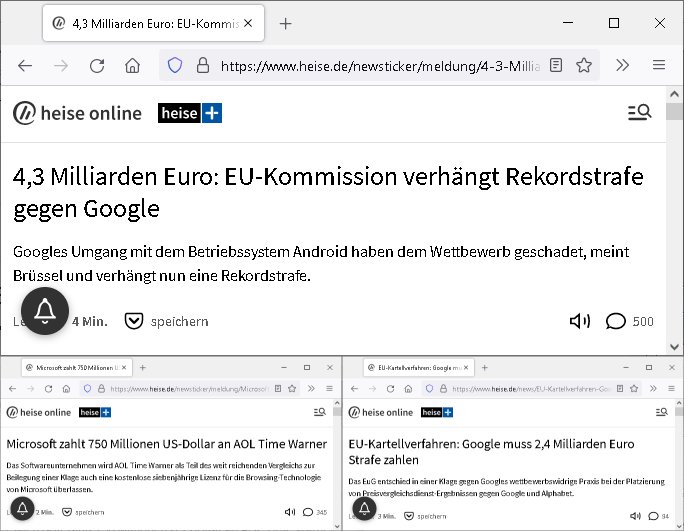Image resolution: width=684 pixels, height=531 pixels.
Task: Close the 'EU-Kartellverfahren: Google' tab
Action: point(466,368)
